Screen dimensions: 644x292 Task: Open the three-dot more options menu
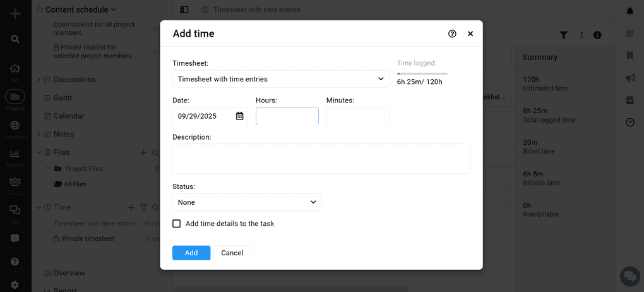581,35
